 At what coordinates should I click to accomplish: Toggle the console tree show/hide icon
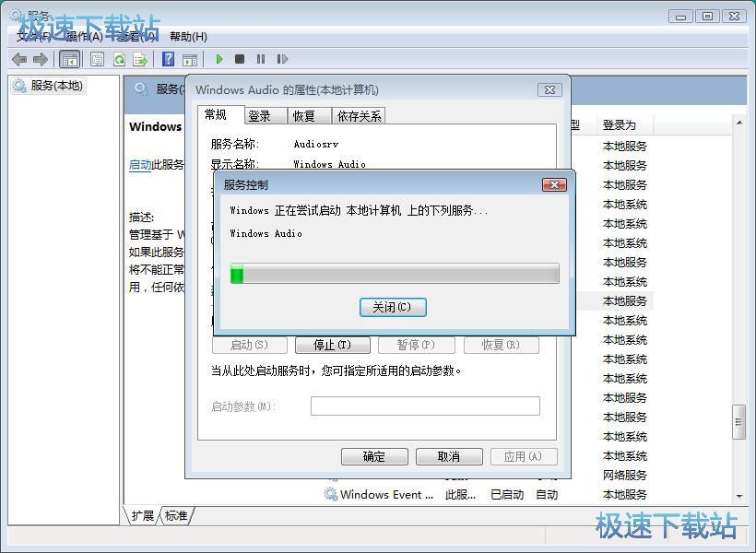click(x=69, y=59)
